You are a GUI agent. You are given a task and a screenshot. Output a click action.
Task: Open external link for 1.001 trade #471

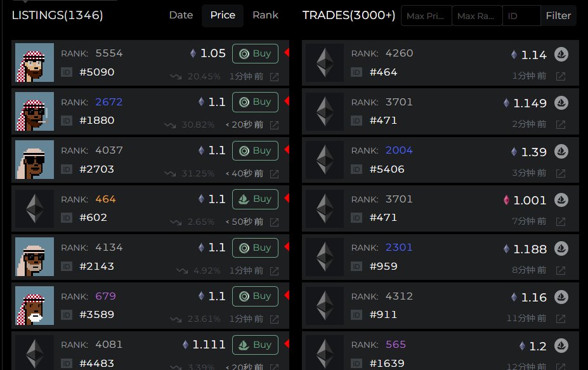561,221
